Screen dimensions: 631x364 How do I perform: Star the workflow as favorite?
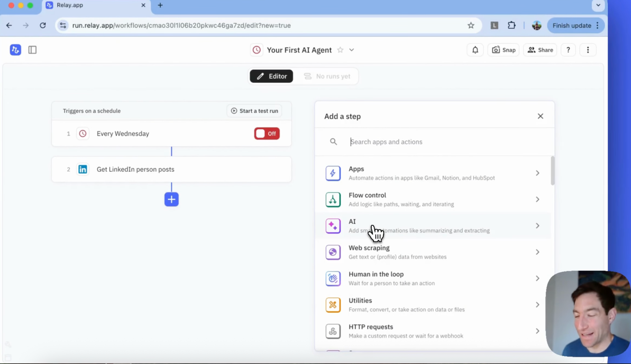340,50
